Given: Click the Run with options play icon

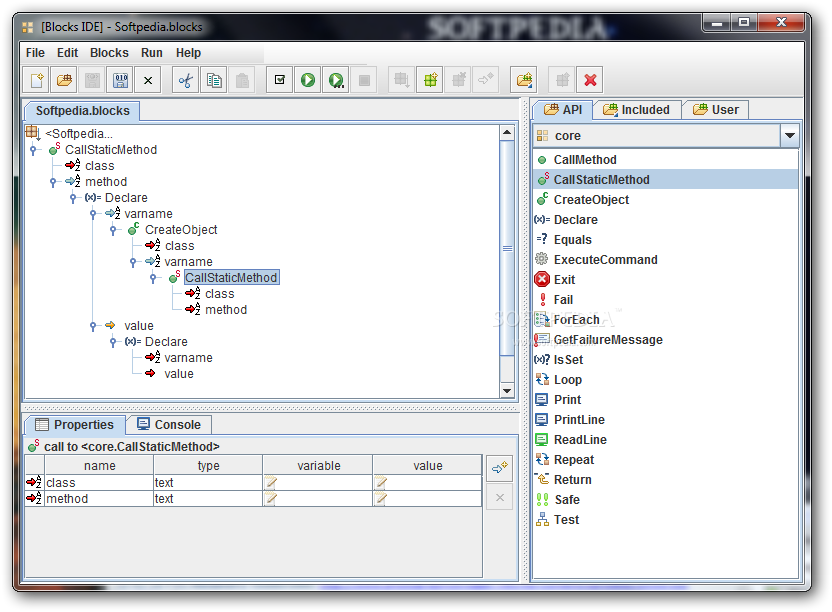Looking at the screenshot, I should [336, 80].
